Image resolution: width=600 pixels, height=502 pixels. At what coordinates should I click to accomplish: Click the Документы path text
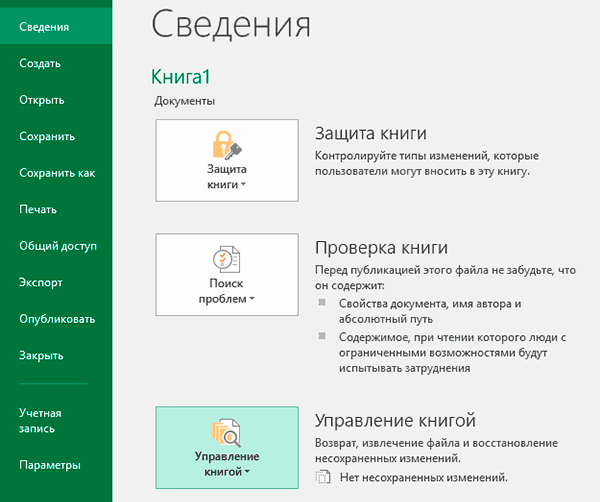184,101
